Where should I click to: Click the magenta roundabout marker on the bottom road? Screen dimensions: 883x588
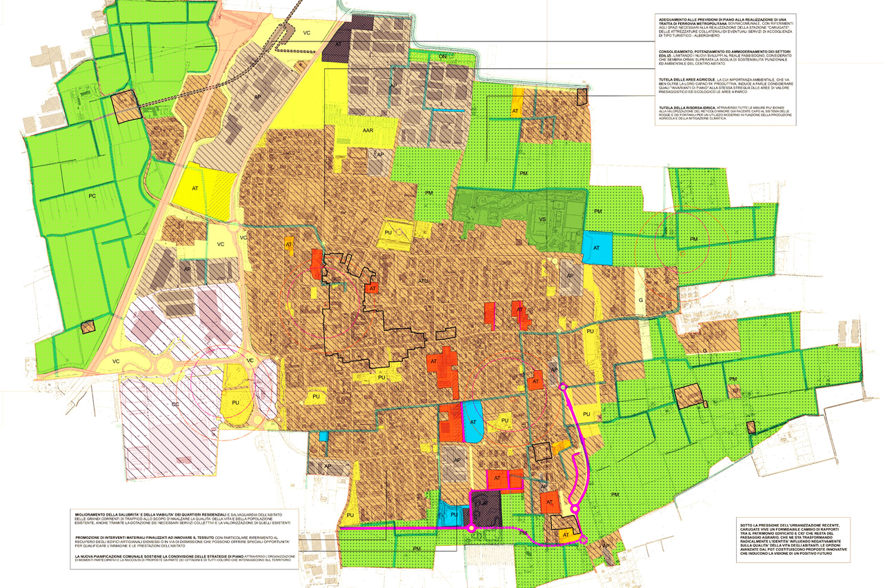(471, 529)
